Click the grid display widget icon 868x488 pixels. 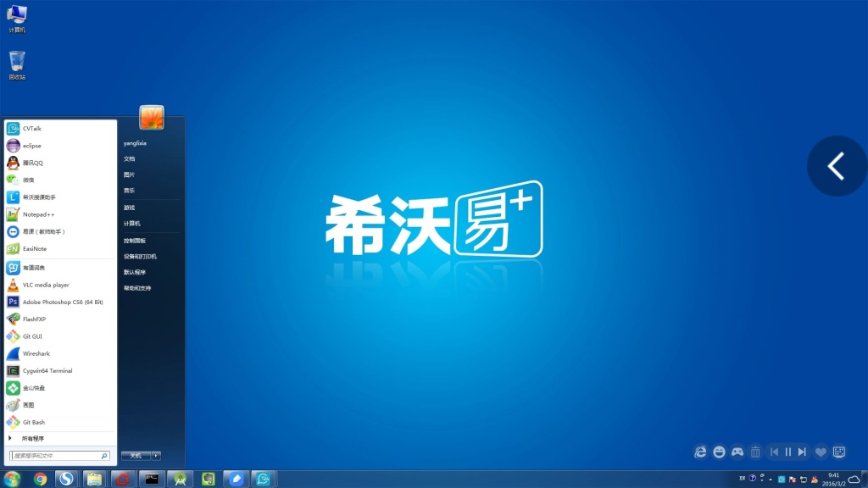tap(839, 452)
